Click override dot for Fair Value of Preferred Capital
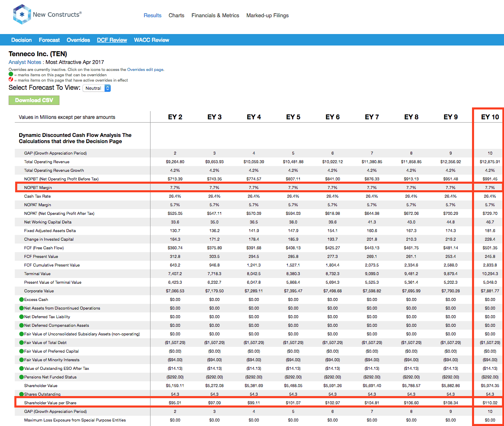Screen dimensions: 504x426 [21, 351]
